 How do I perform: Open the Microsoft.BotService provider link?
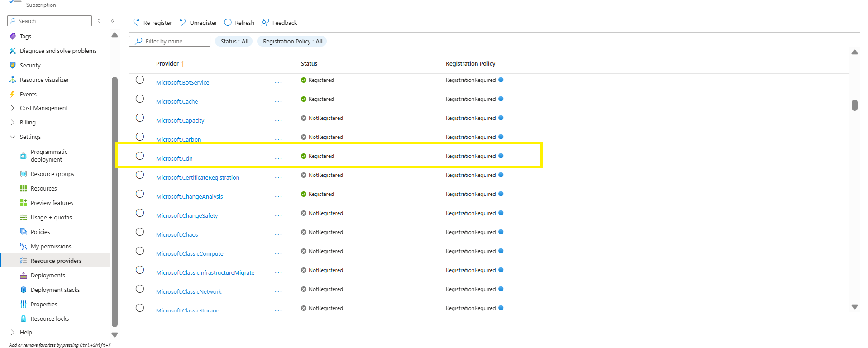[x=182, y=82]
